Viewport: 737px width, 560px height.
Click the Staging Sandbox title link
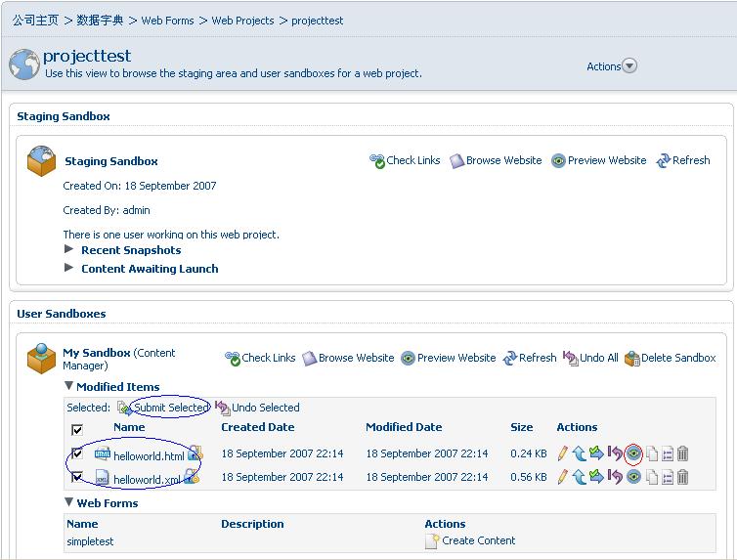point(111,161)
